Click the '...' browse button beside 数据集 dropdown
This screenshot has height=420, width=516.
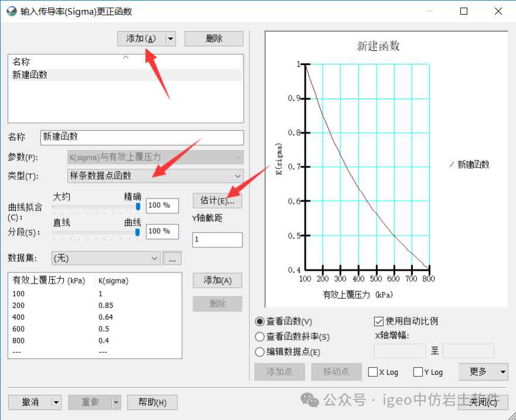[x=172, y=258]
